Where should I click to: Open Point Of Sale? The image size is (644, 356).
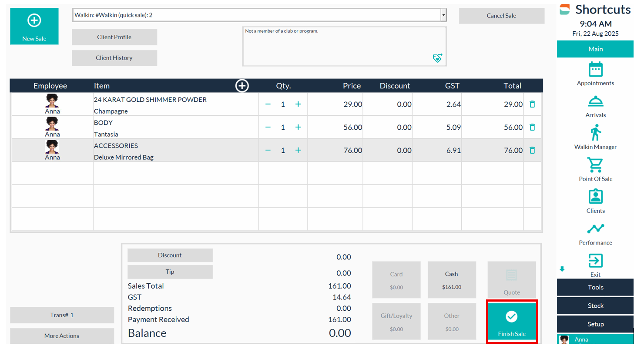click(595, 169)
